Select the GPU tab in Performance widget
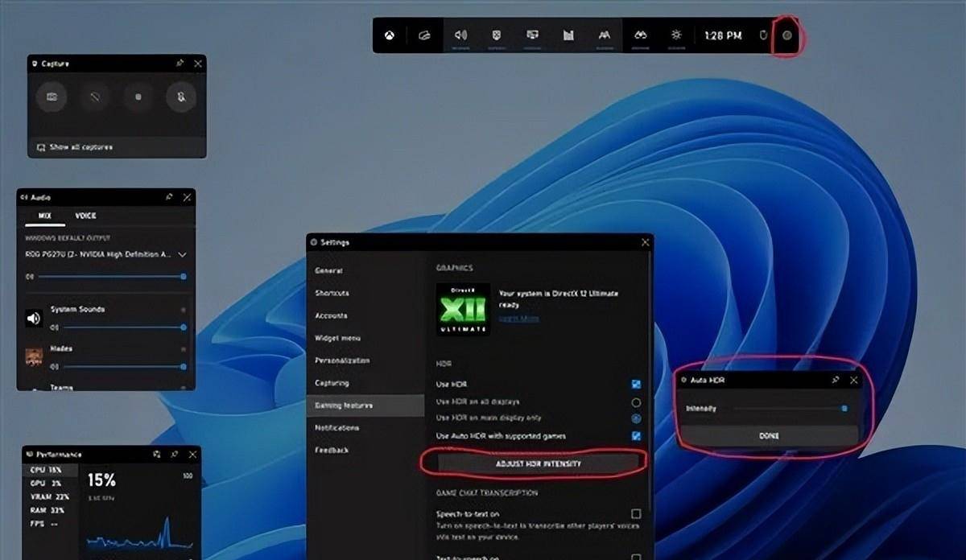 tap(51, 484)
